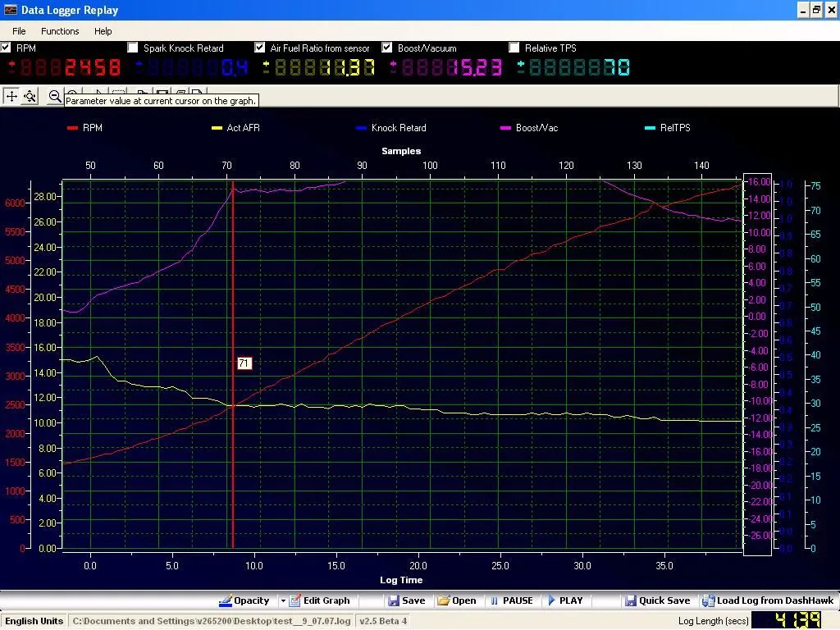Viewport: 840px width, 630px height.
Task: Click the Opacity button
Action: pyautogui.click(x=244, y=600)
